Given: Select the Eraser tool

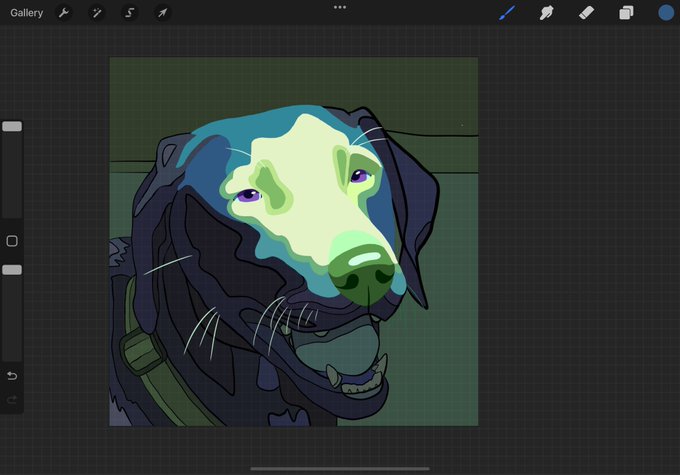Looking at the screenshot, I should click(x=586, y=13).
